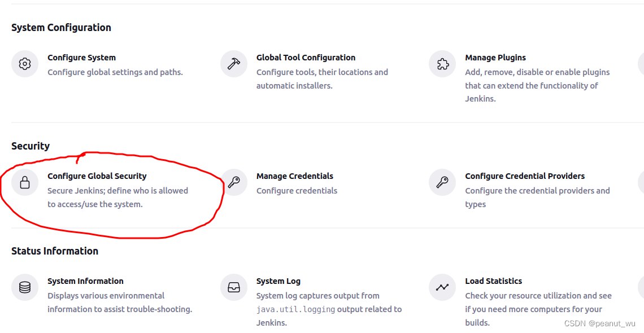The width and height of the screenshot is (644, 333).
Task: Open Global Tool Configuration
Action: (x=306, y=58)
